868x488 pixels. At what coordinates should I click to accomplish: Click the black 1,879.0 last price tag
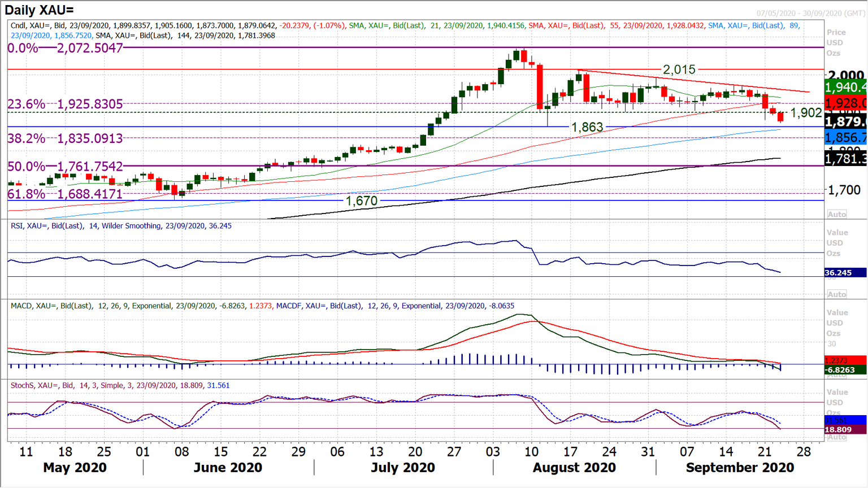845,121
